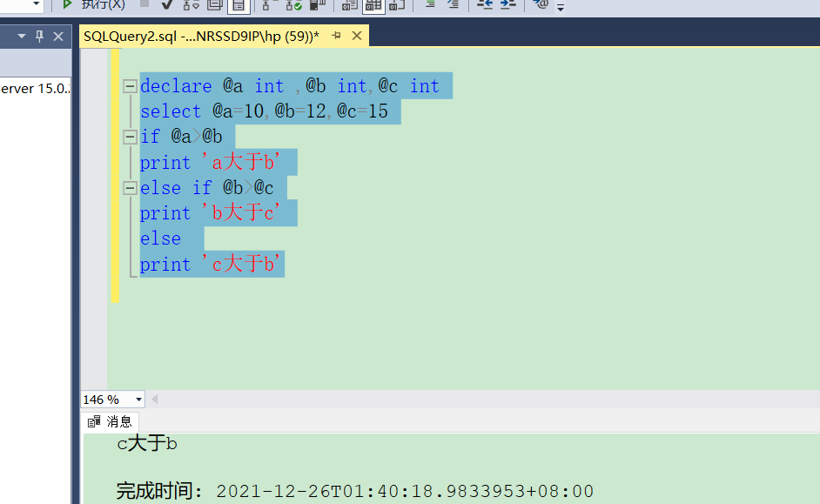
Task: Toggle Include Actual Execution Plan icon
Action: click(269, 4)
